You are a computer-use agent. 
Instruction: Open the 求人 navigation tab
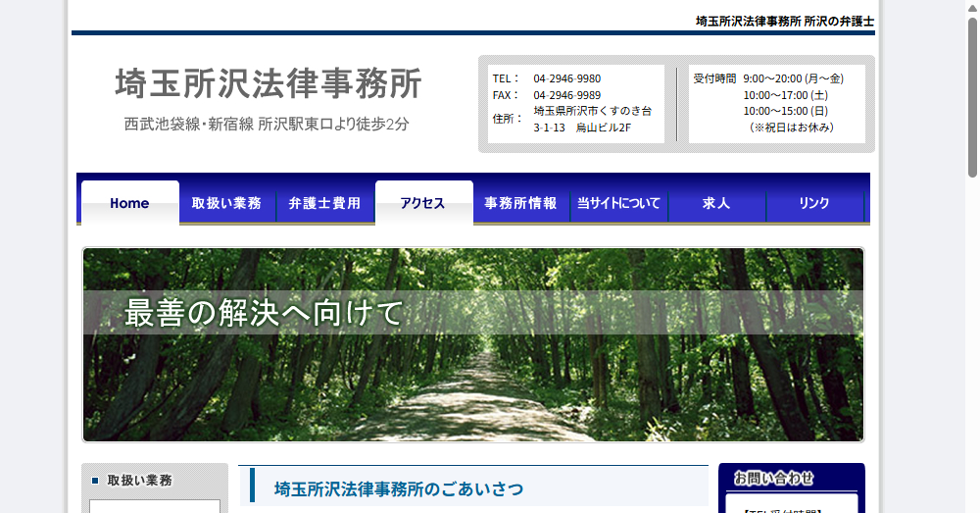tap(716, 203)
